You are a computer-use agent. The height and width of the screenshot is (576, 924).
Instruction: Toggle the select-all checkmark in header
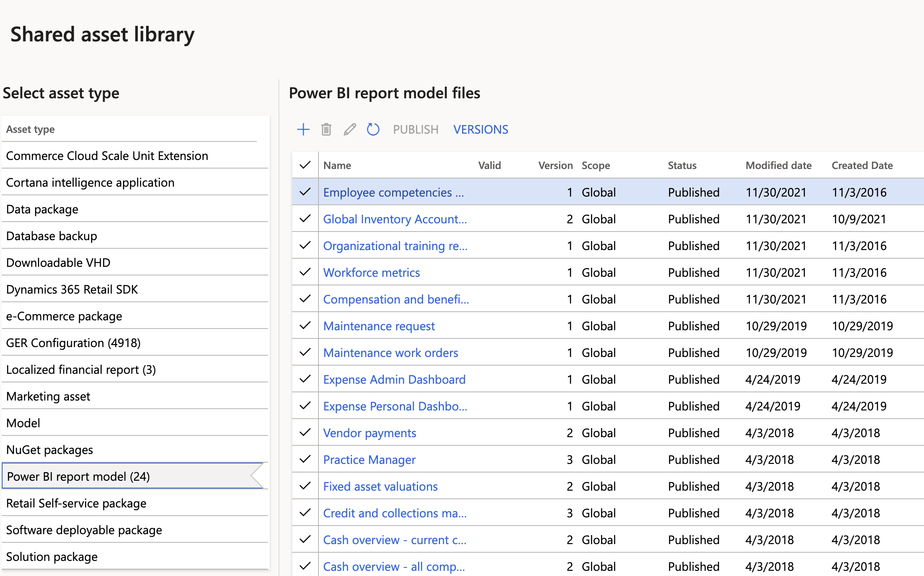pyautogui.click(x=305, y=165)
